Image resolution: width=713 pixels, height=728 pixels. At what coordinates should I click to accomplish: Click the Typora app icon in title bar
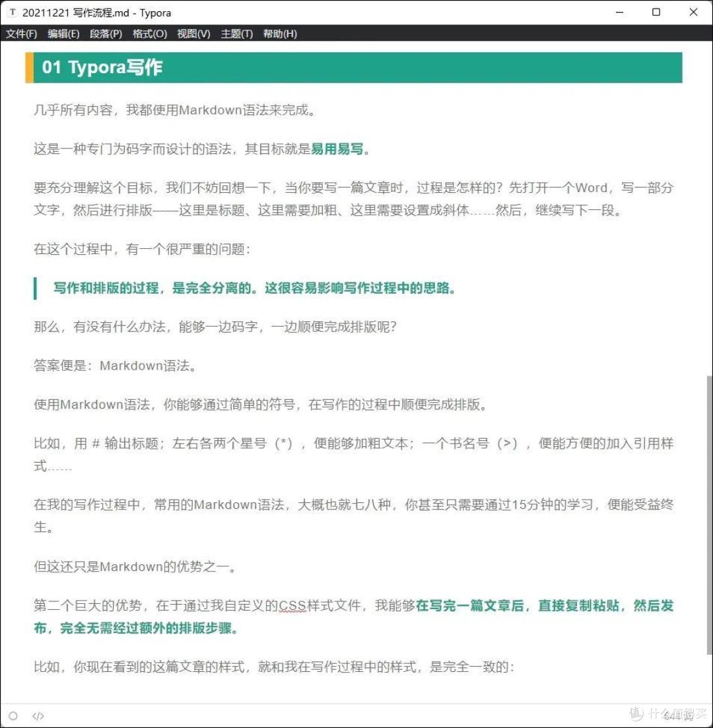pyautogui.click(x=13, y=13)
